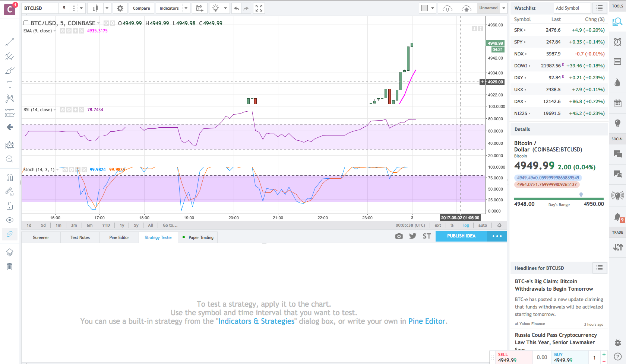Click the add alert clock icon
Screen dimensions: 626x364
pyautogui.click(x=200, y=8)
